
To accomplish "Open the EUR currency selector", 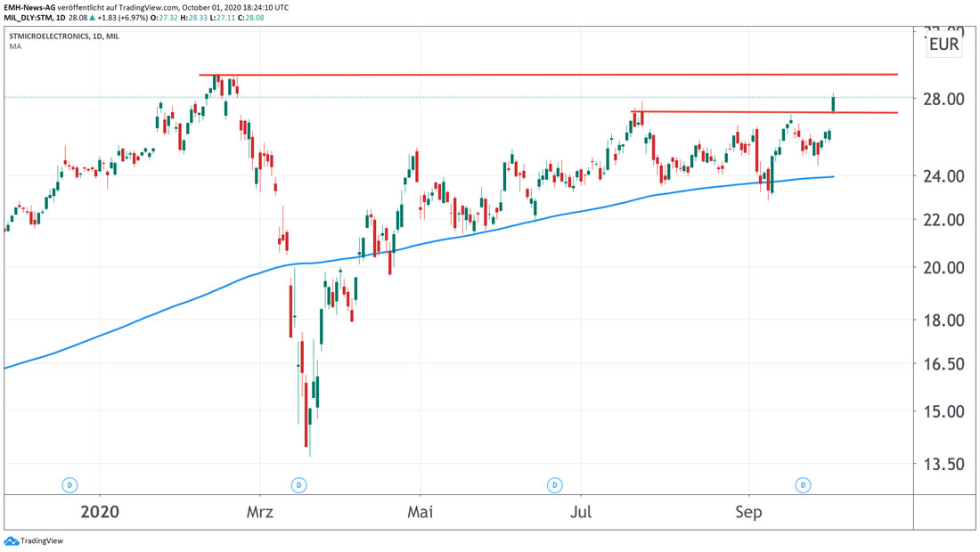I will point(943,45).
